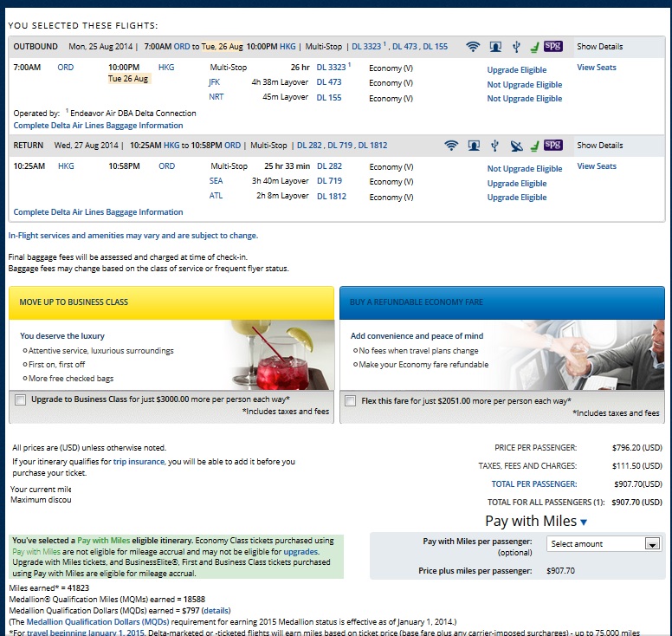Open View Seats for return flight
The width and height of the screenshot is (672, 636).
[597, 166]
